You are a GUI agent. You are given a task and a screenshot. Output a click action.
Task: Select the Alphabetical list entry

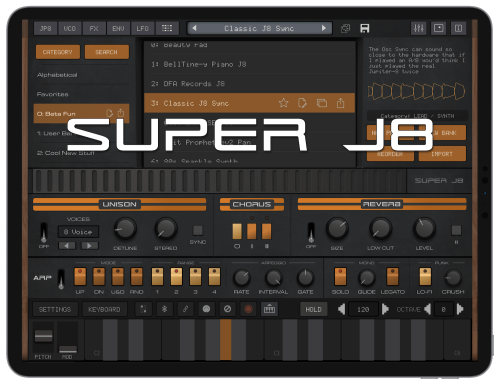click(x=81, y=75)
